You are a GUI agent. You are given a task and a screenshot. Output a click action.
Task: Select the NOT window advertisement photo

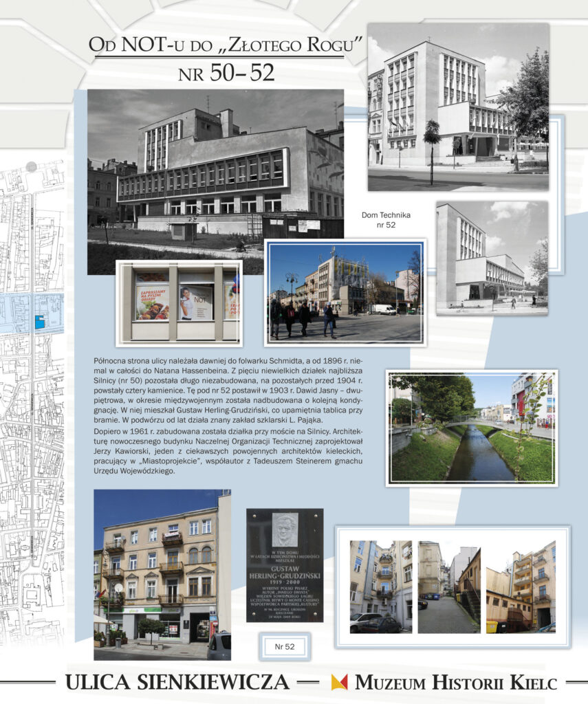click(179, 303)
